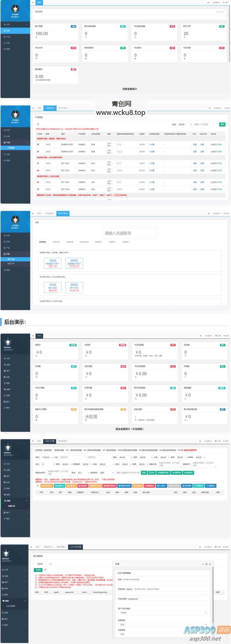
Task: Open the 批量下单 sidebar submenu item
Action: [x=11, y=264]
